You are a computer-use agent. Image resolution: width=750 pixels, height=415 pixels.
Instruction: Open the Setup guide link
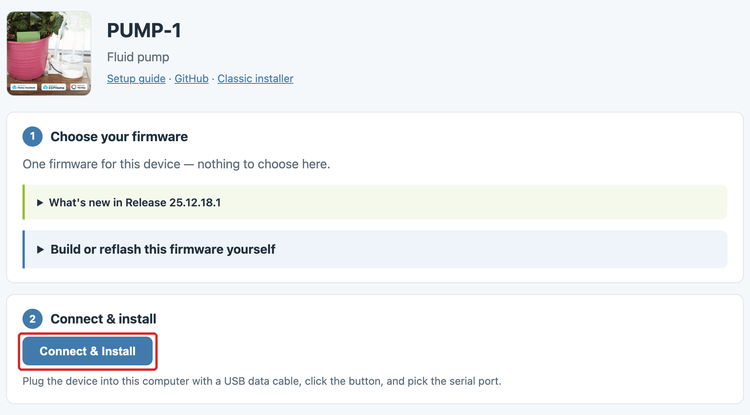pyautogui.click(x=136, y=78)
